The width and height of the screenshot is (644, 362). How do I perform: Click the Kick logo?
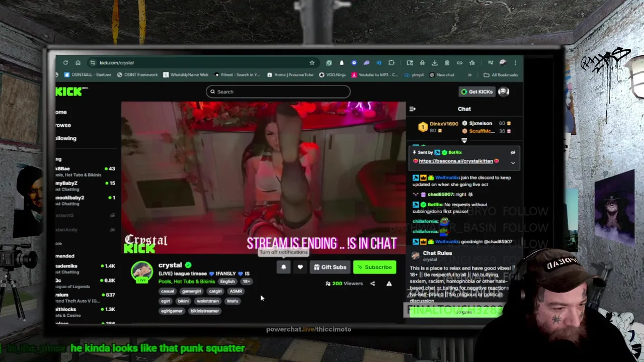pyautogui.click(x=72, y=92)
